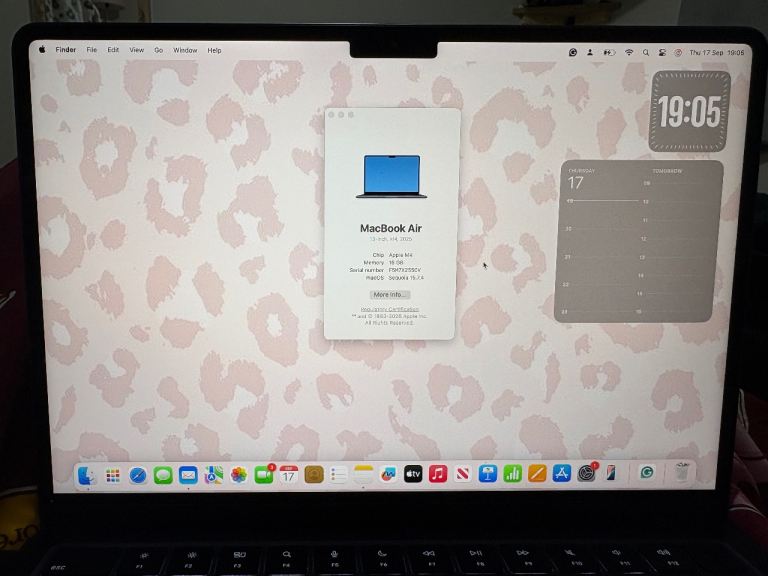Open the Regulatory Certification link
Image resolution: width=768 pixels, height=576 pixels.
(390, 310)
